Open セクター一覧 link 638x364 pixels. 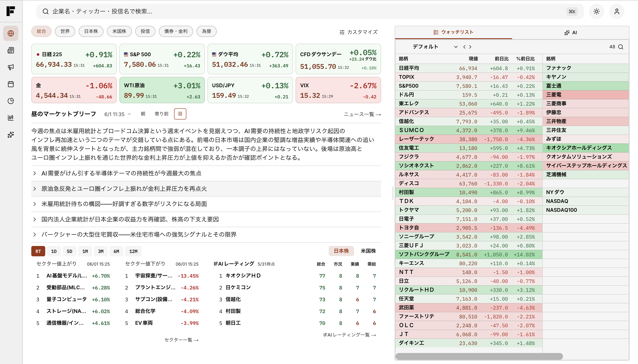[x=181, y=340]
